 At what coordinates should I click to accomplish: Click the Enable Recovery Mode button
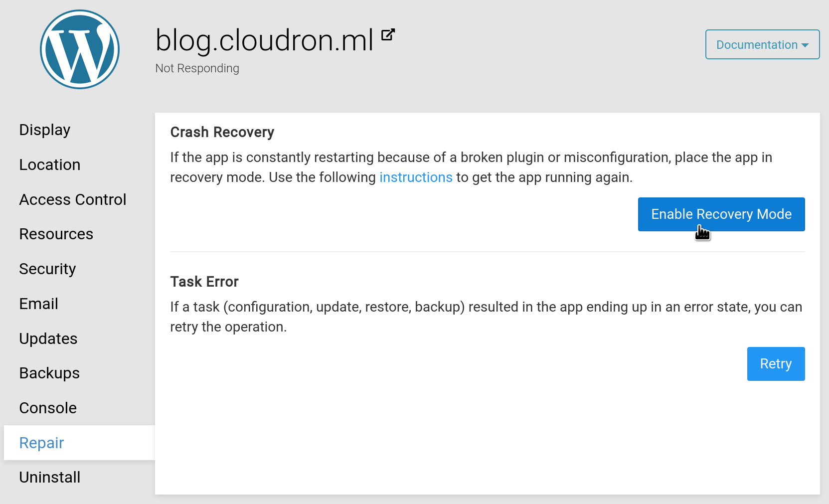[x=721, y=214]
